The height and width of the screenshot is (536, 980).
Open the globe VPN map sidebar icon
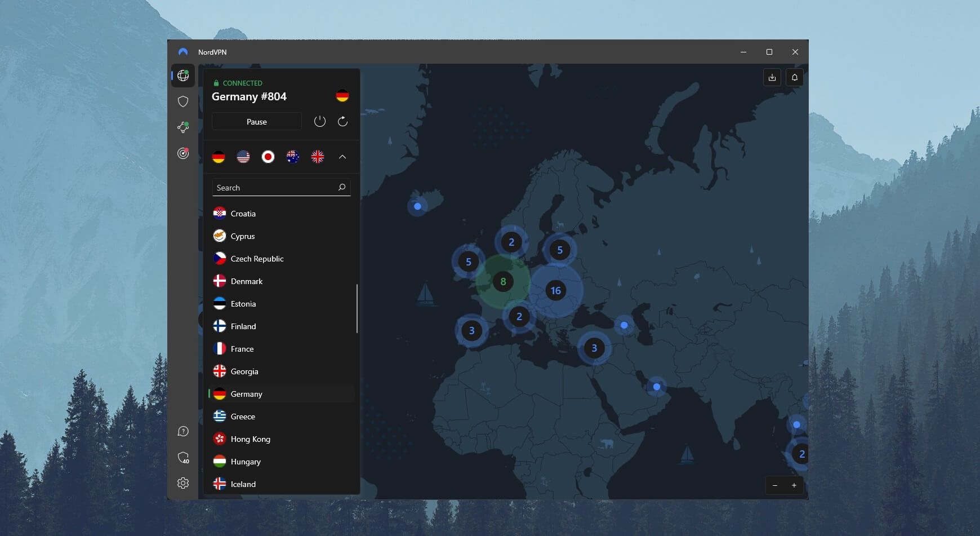pos(183,76)
